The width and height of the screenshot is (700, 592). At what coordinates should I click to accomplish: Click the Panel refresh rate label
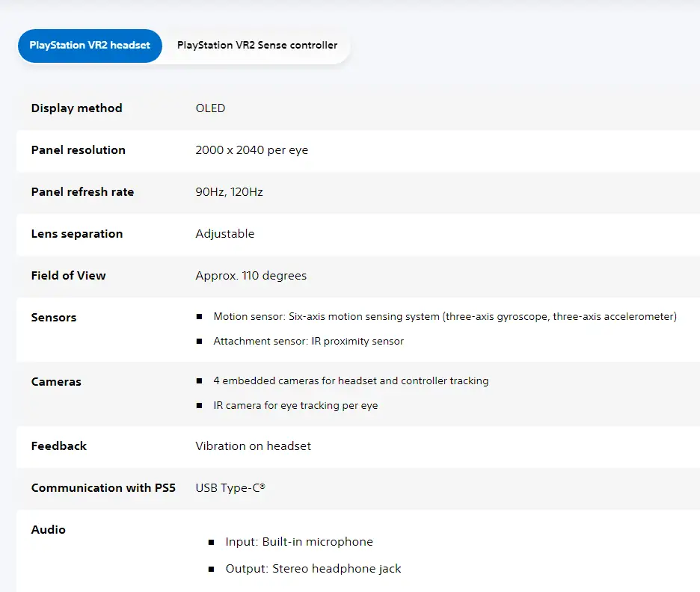click(x=82, y=192)
